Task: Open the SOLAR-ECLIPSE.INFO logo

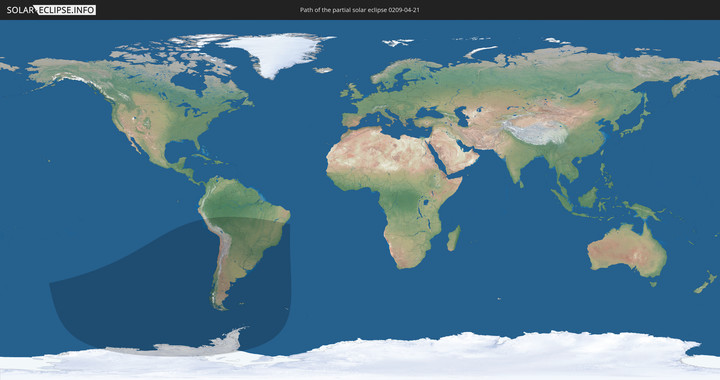Action: pos(51,10)
